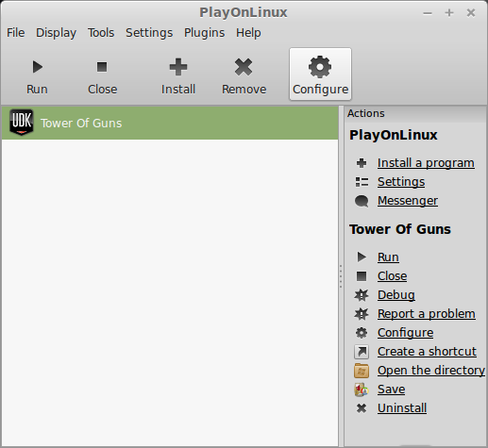Open the Plugins menu
The image size is (488, 448).
pos(204,33)
